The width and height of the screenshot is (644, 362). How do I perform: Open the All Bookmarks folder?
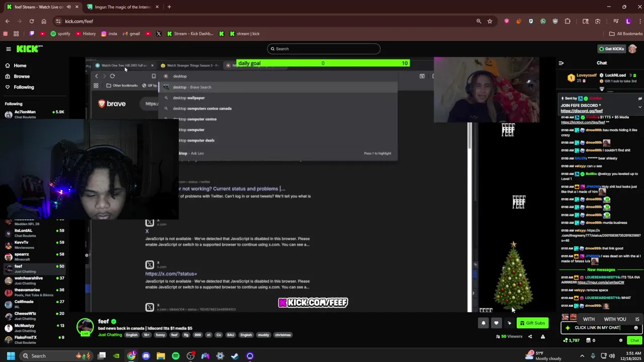tap(626, 34)
